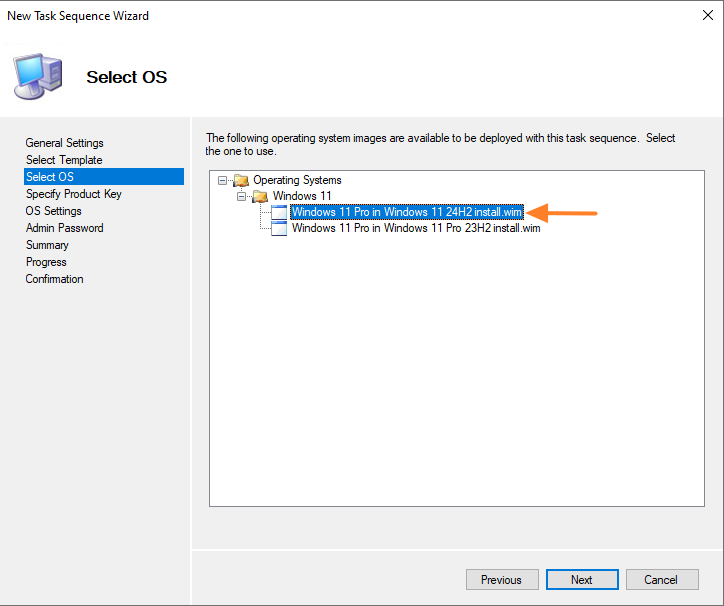
Task: Click the Windows 11 24H2 image icon
Action: pyautogui.click(x=279, y=212)
